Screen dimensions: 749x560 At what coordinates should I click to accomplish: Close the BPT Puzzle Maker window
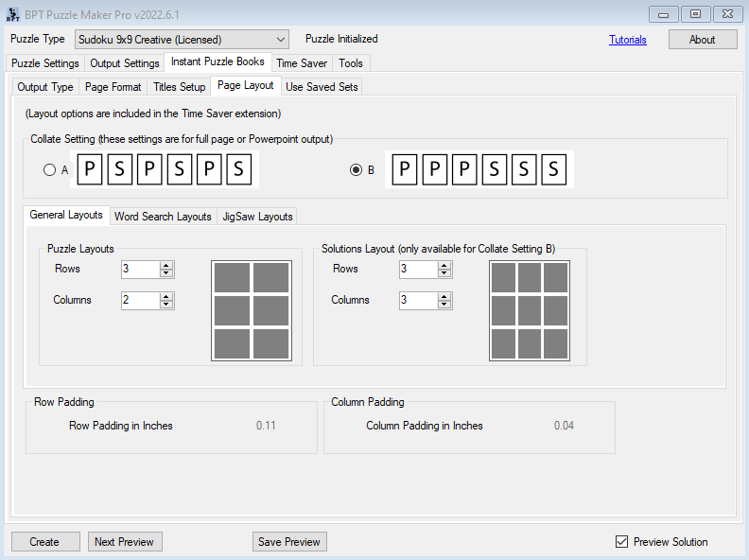click(x=727, y=14)
